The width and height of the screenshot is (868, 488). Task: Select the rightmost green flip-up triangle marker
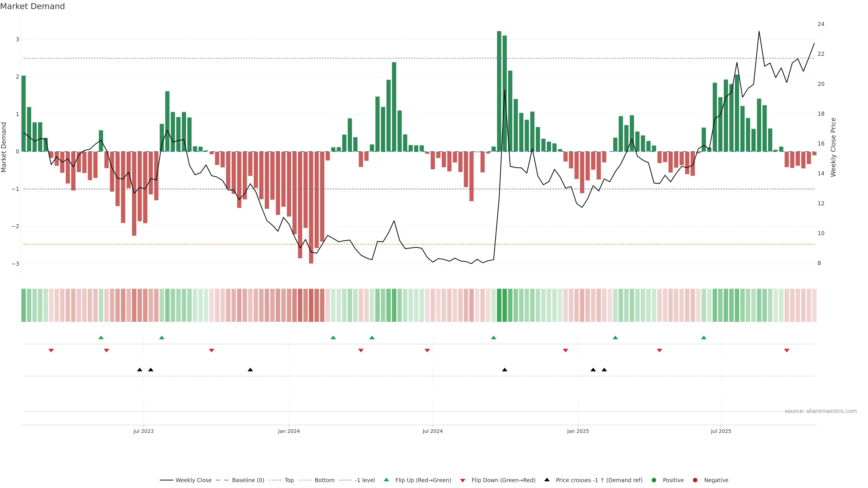[704, 338]
